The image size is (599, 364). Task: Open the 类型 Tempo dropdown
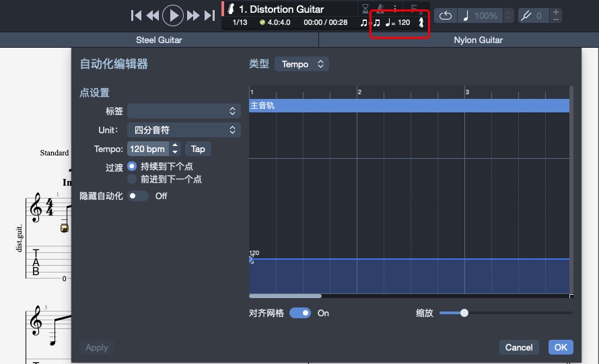[x=302, y=64]
